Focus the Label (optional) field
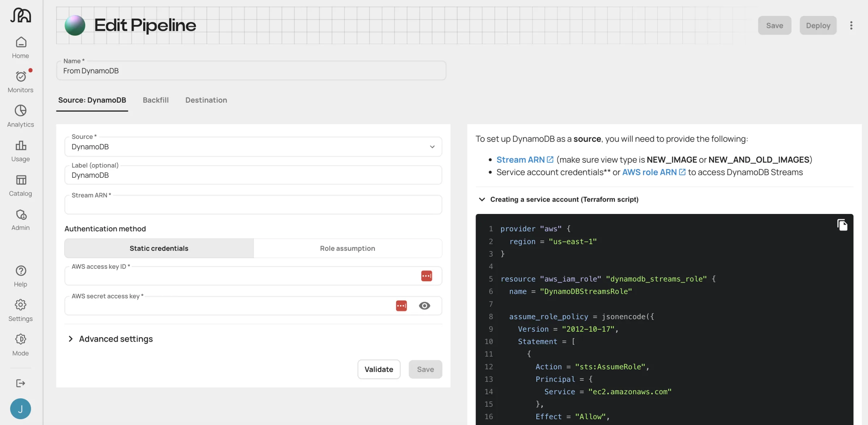 253,175
